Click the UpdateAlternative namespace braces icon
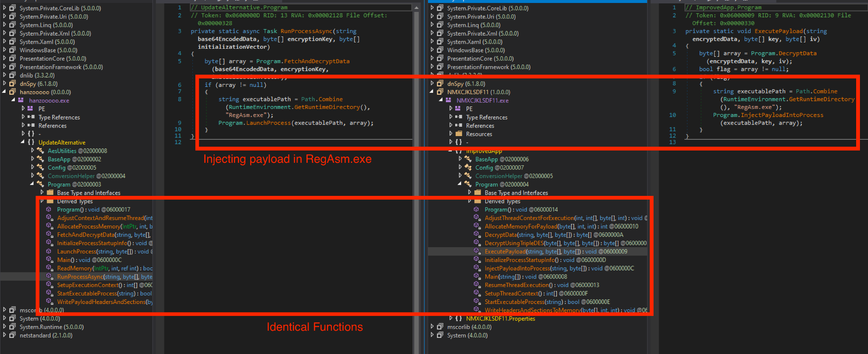868x354 pixels. [31, 142]
